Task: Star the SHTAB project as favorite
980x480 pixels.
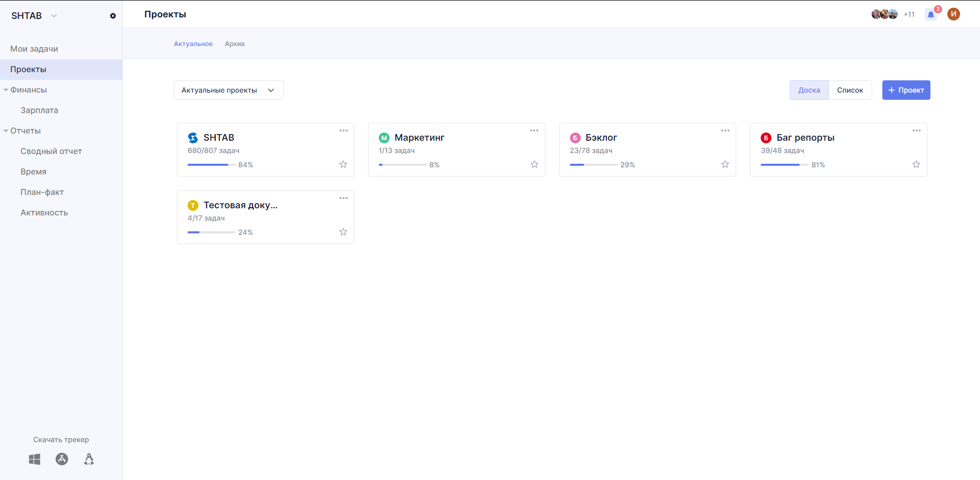Action: coord(344,164)
